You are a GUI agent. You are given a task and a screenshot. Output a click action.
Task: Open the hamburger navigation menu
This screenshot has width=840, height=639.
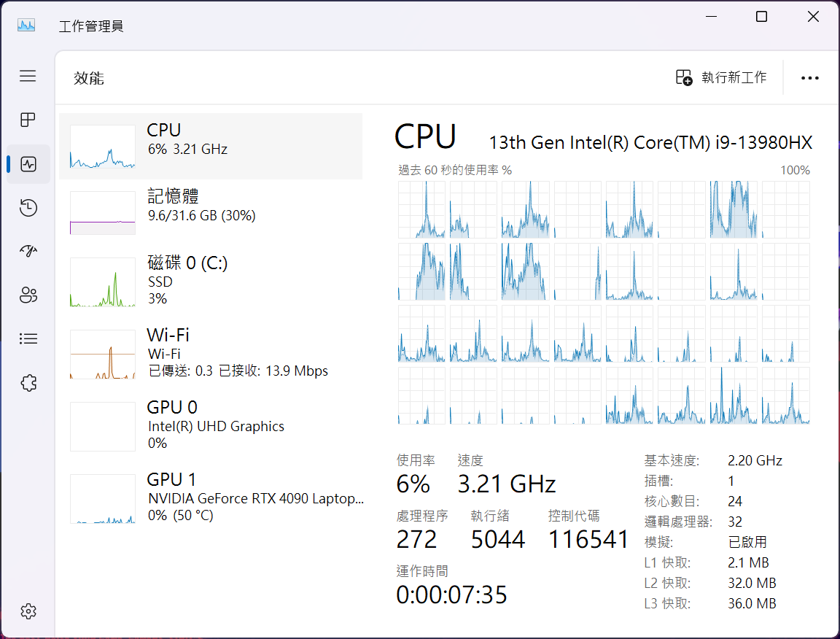pos(28,76)
